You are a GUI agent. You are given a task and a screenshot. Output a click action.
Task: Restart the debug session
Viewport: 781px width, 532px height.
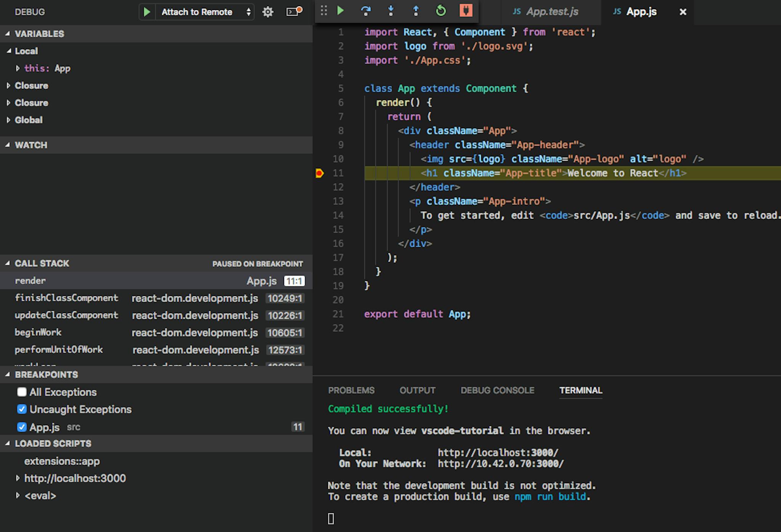coord(440,11)
